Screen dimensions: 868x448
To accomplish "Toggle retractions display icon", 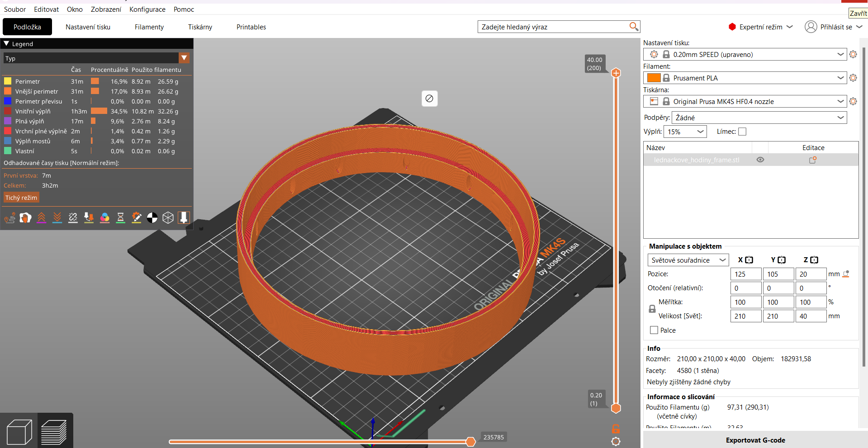I will (x=41, y=218).
